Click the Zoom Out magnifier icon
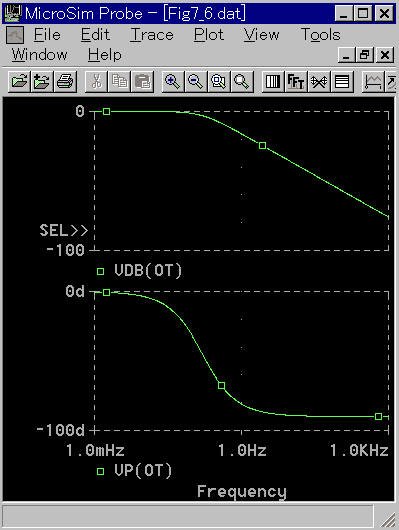The image size is (399, 530). point(196,81)
